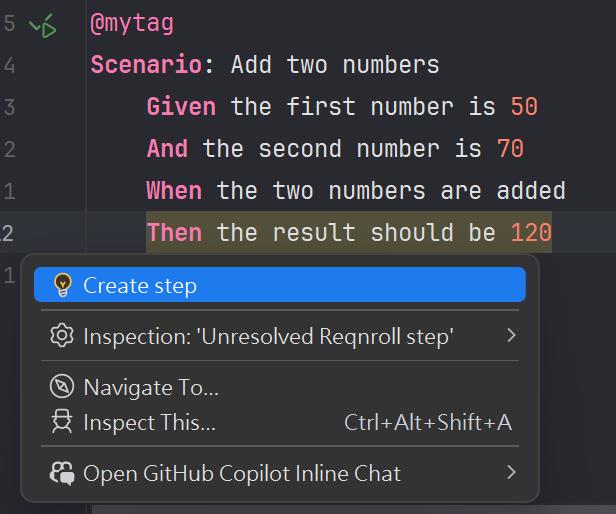616x514 pixels.
Task: Click the Inspect This spy icon
Action: (x=62, y=422)
